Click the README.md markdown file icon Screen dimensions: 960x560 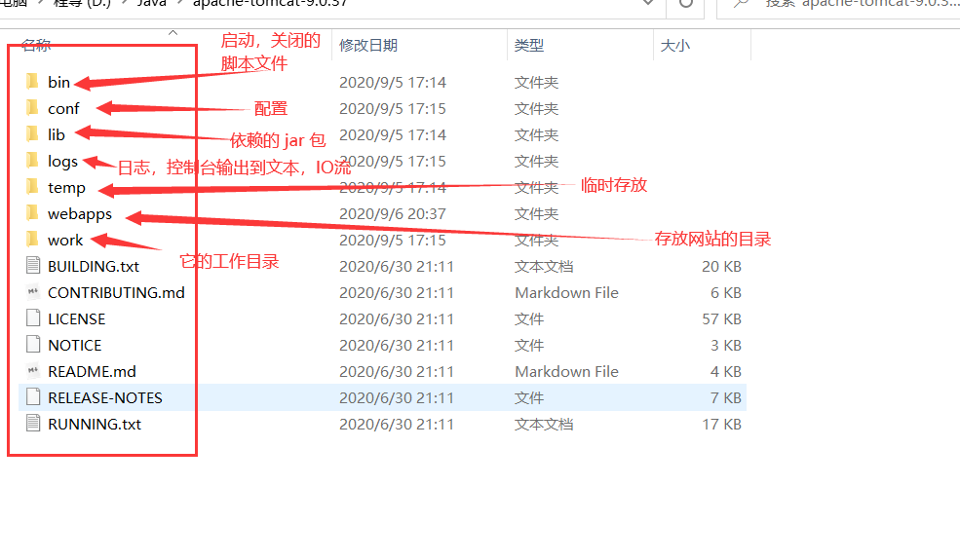[x=33, y=371]
